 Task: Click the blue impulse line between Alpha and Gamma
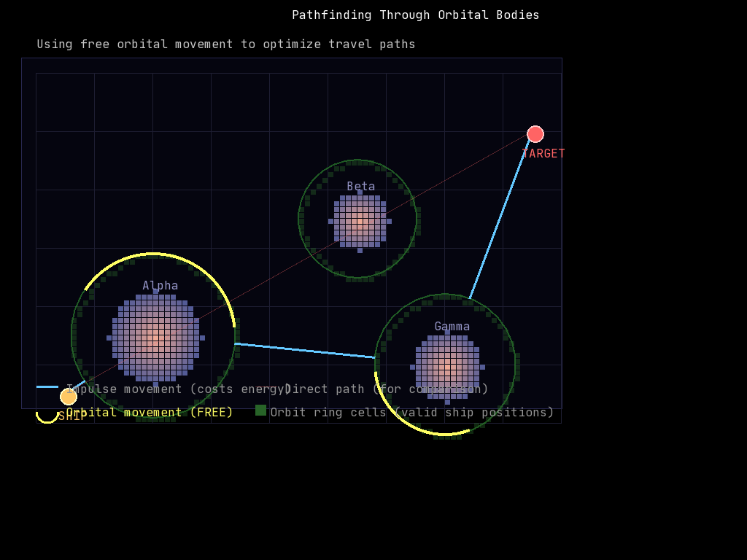point(305,351)
